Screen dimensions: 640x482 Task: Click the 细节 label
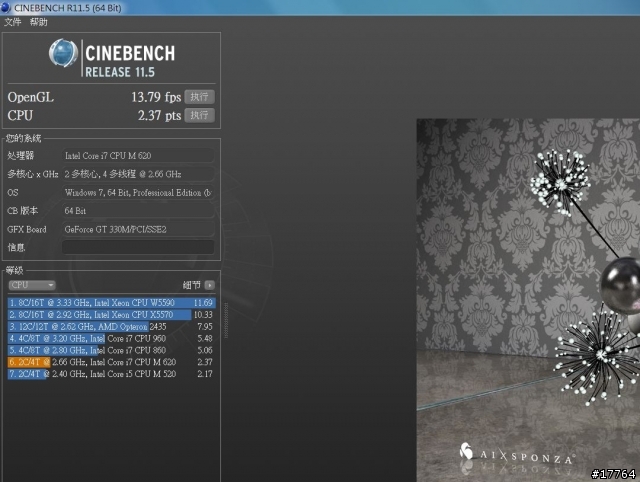pyautogui.click(x=192, y=285)
